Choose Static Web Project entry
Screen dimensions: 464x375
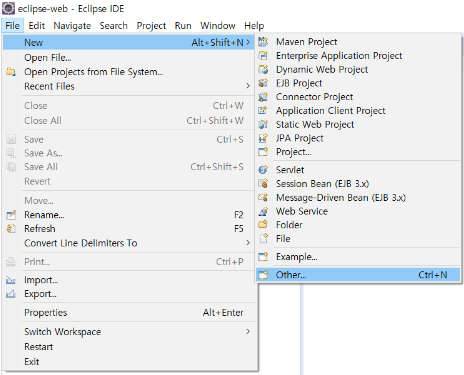(x=358, y=124)
